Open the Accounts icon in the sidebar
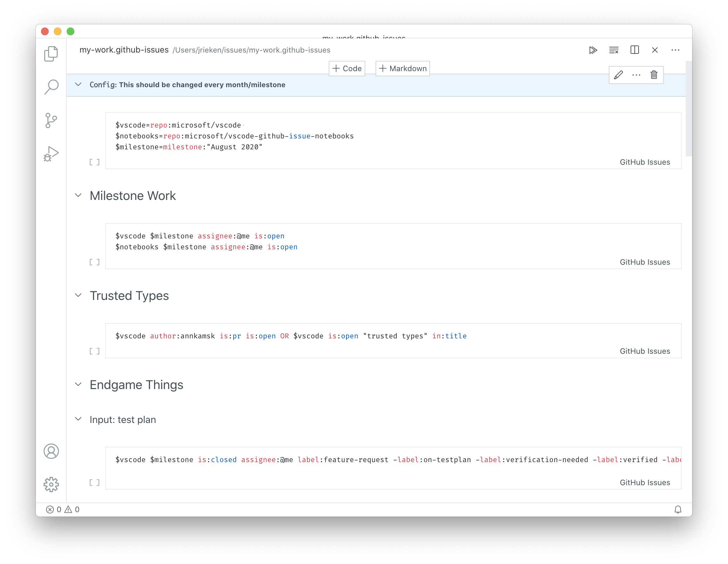728x564 pixels. 51,452
